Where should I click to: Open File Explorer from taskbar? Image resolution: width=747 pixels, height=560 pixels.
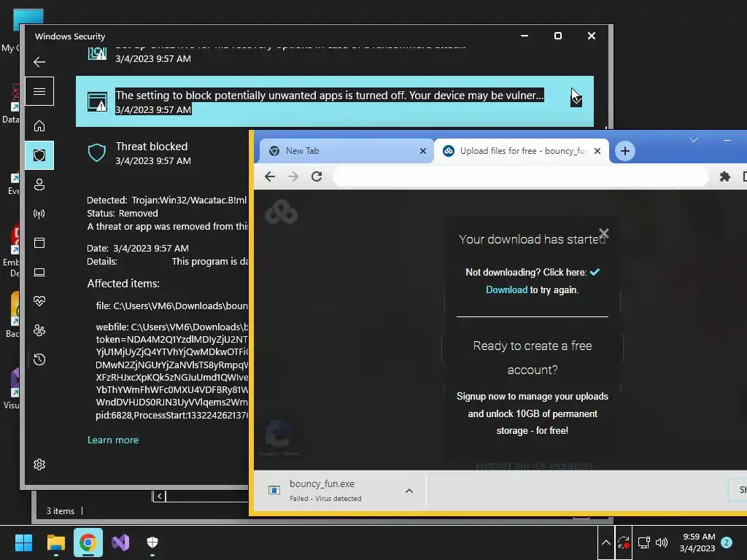[x=55, y=542]
